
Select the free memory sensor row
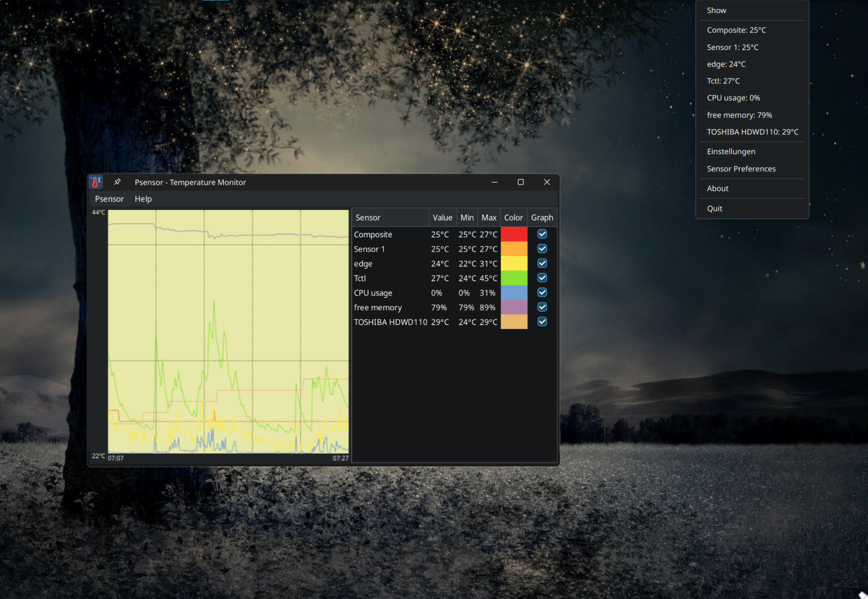tap(378, 307)
